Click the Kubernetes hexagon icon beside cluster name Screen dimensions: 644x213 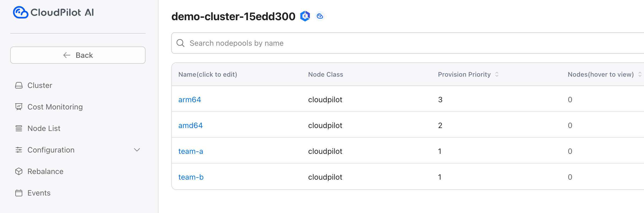coord(305,16)
